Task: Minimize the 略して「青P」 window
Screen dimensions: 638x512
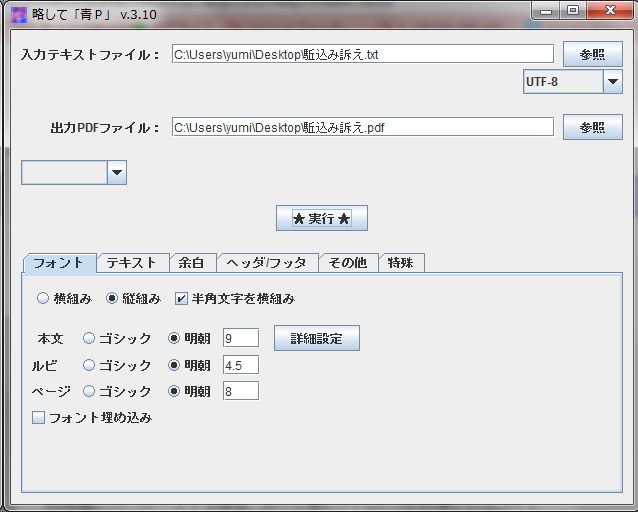Action: click(546, 11)
